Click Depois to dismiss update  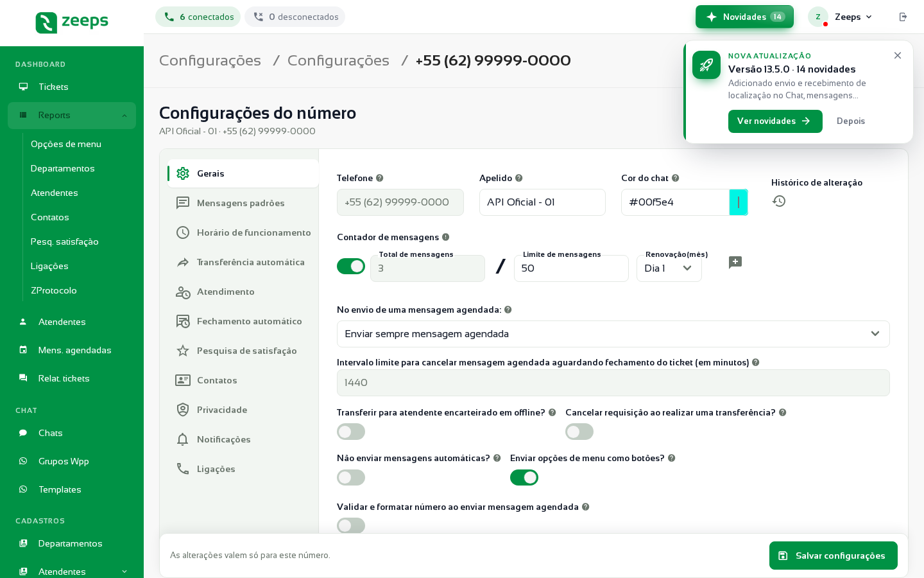[851, 121]
